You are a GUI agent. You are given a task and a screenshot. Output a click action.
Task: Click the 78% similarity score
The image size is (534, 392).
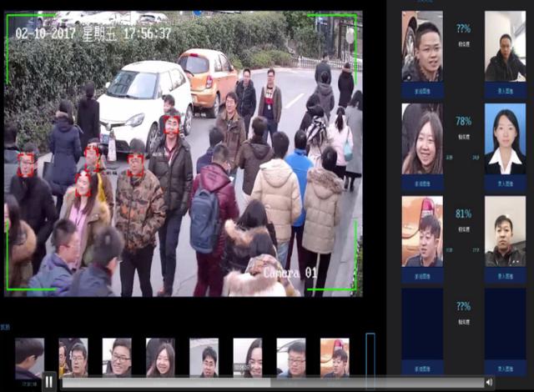click(463, 121)
